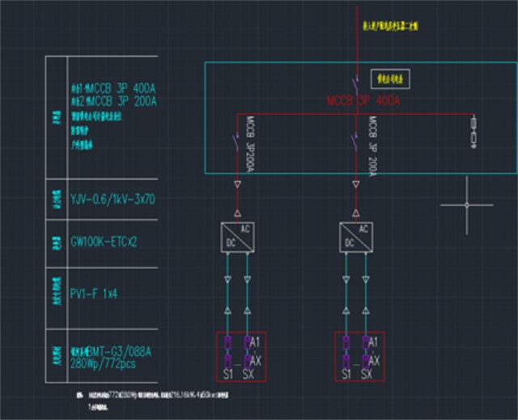Select the left DC/AC inverter symbol
518x420 pixels.
236,235
